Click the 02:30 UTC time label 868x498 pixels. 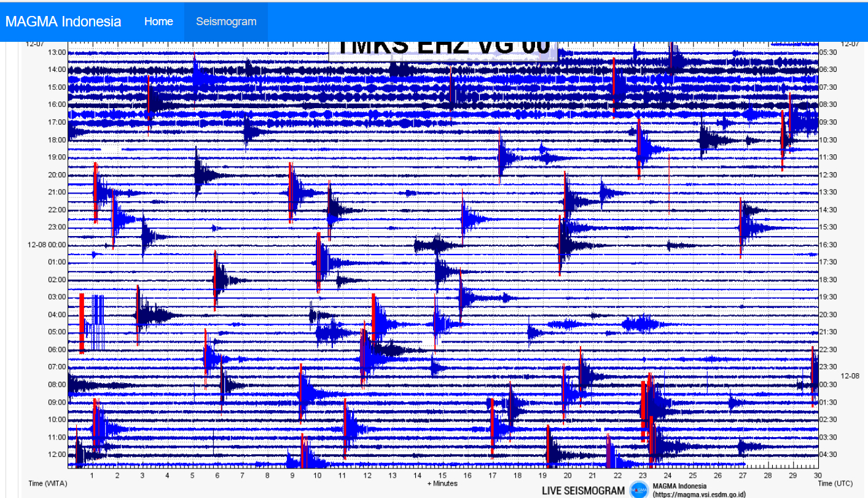click(829, 420)
